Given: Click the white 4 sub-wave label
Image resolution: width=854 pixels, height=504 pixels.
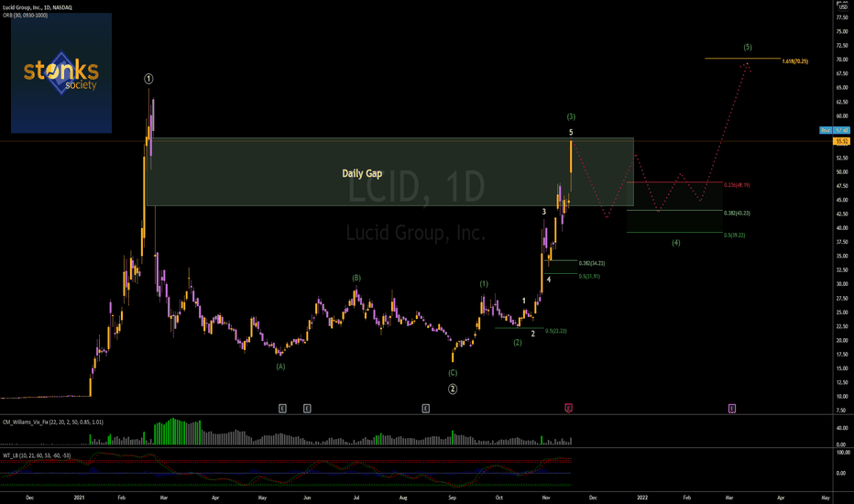Looking at the screenshot, I should 549,279.
